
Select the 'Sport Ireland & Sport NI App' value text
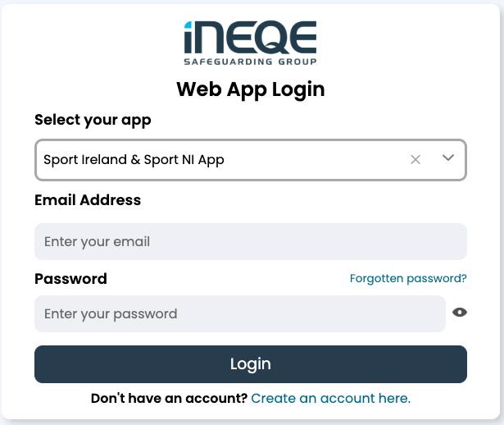134,160
